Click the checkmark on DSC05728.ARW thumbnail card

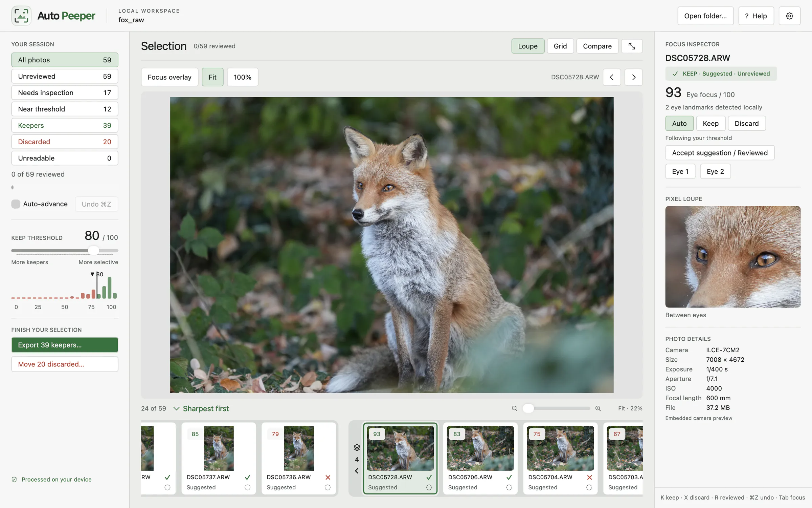[x=429, y=477]
